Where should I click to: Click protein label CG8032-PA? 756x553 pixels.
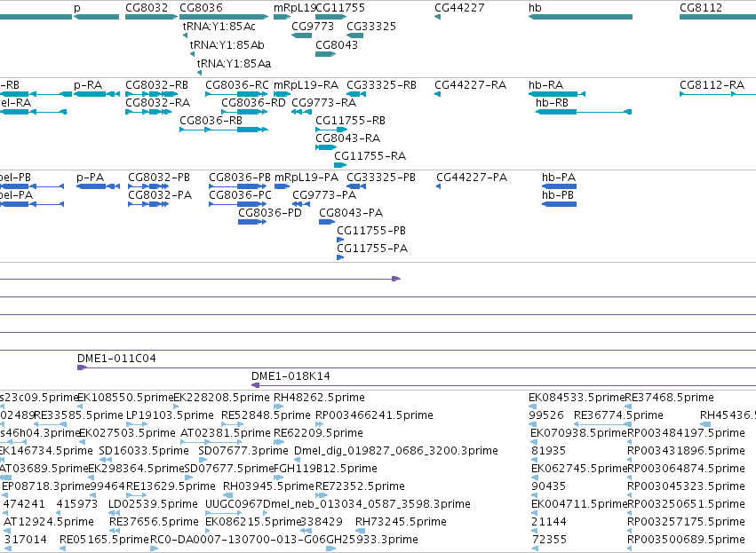coord(160,195)
